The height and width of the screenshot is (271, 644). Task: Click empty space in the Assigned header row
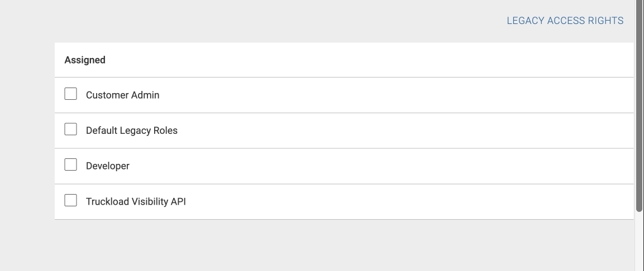tap(370, 60)
